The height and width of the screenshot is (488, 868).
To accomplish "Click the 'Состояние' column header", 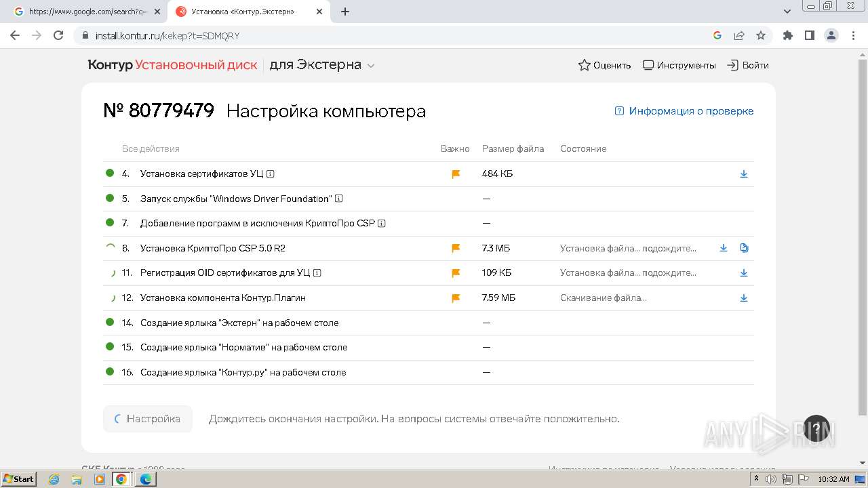I will [583, 148].
